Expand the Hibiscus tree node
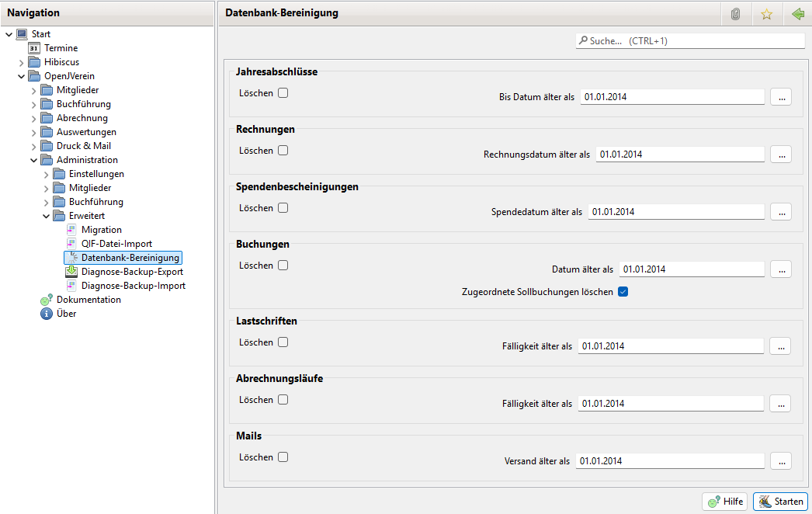This screenshot has height=514, width=812. point(22,62)
